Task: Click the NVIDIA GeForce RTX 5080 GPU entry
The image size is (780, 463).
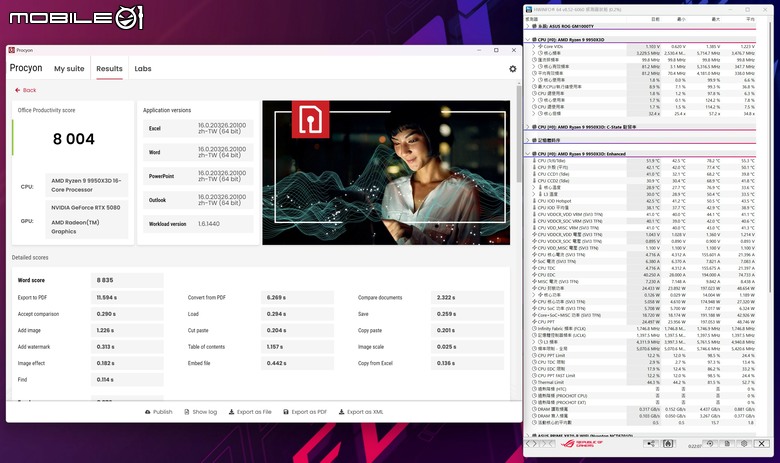Action: [86, 207]
